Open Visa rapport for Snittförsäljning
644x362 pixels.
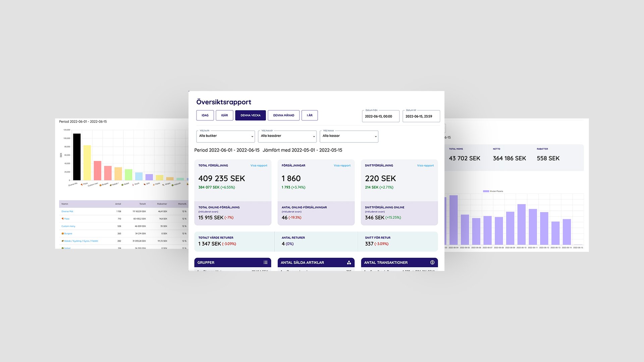click(x=425, y=166)
